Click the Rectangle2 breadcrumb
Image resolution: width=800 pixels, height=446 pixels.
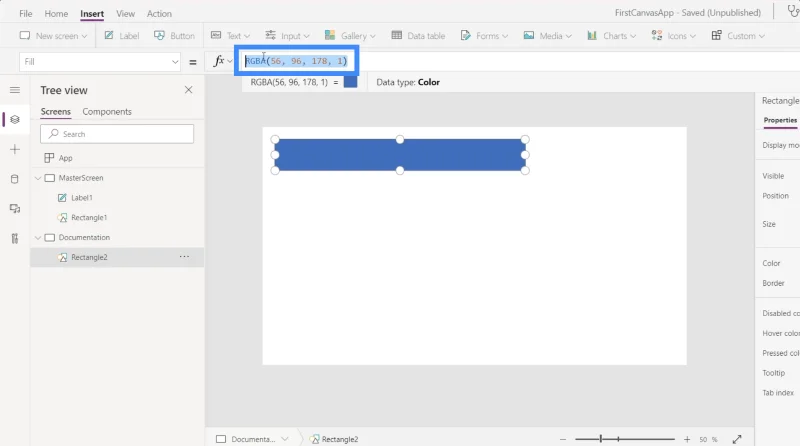coord(335,439)
